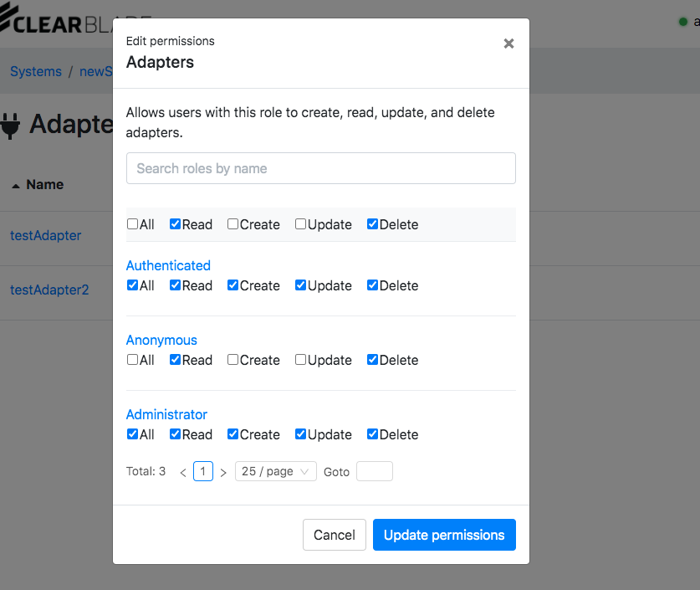Enable Update for the Anonymous role

tap(300, 360)
